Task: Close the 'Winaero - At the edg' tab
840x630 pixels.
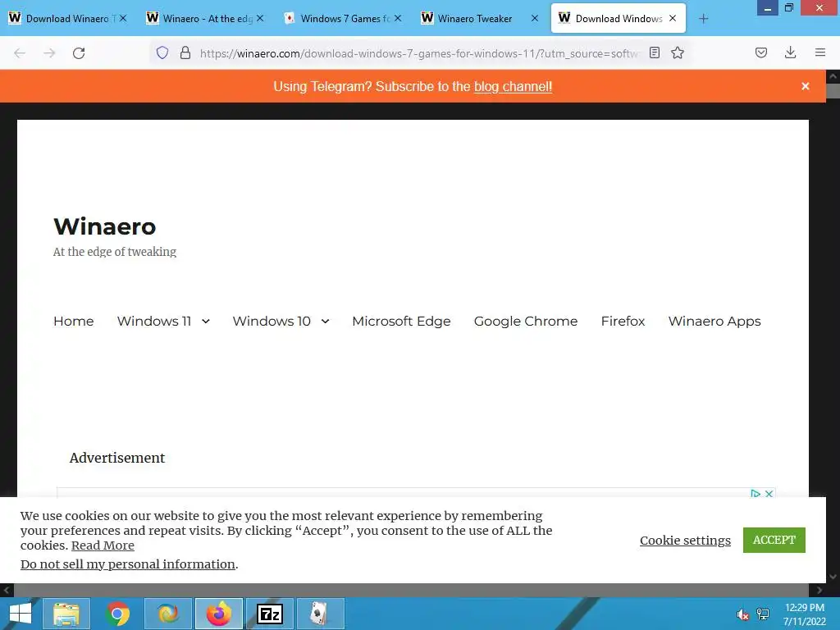Action: [x=260, y=18]
